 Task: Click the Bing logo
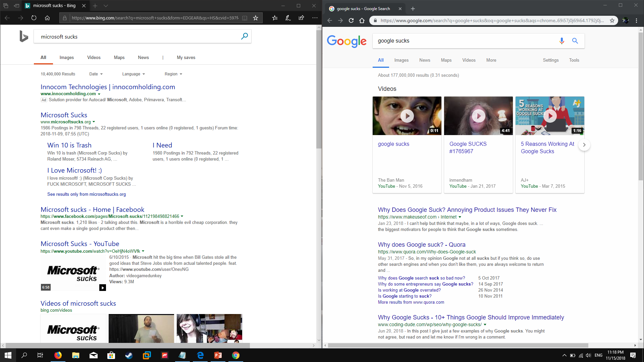[23, 36]
